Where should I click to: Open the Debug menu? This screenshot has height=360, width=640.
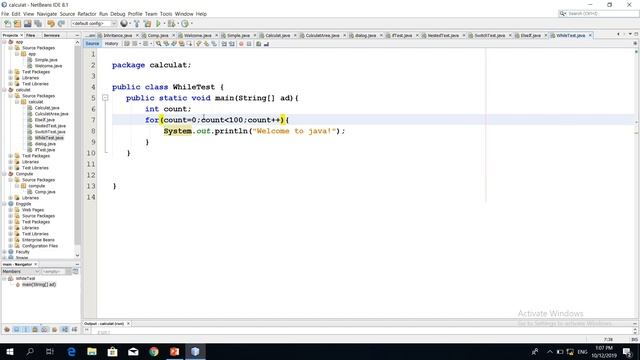coord(118,14)
